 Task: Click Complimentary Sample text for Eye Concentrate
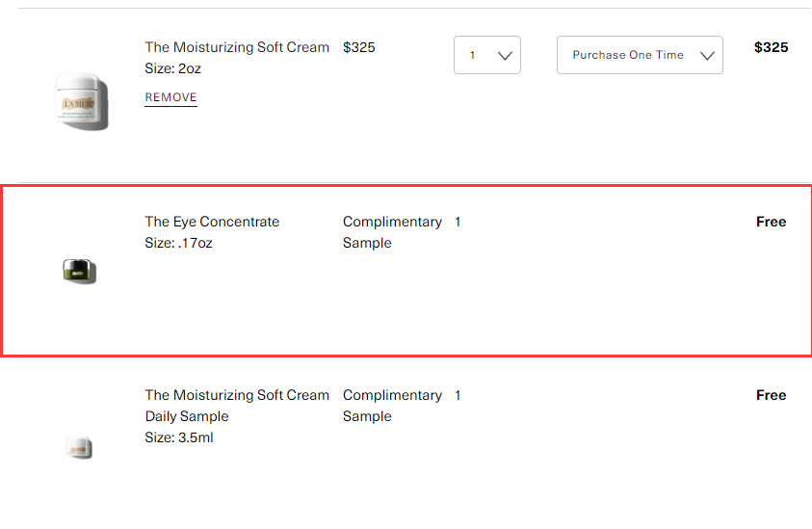[x=392, y=232]
